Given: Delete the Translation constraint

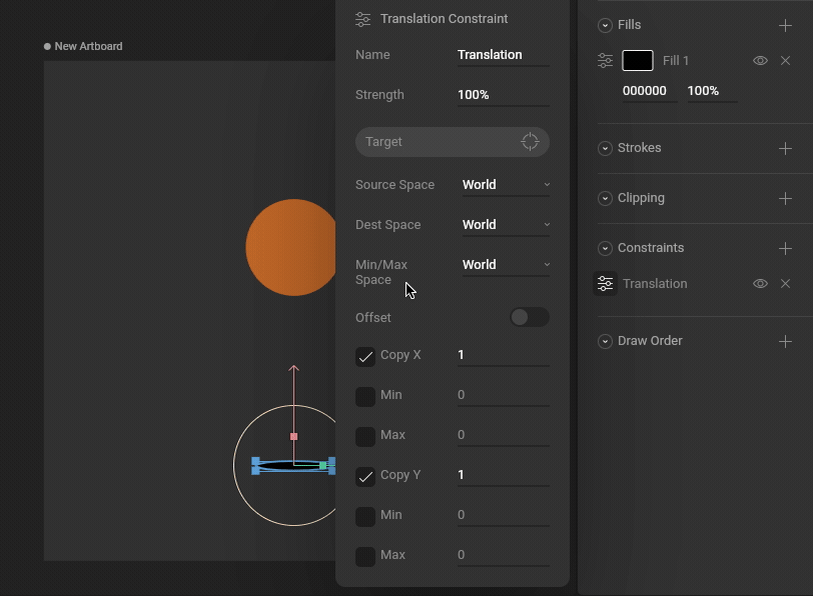Looking at the screenshot, I should point(785,284).
